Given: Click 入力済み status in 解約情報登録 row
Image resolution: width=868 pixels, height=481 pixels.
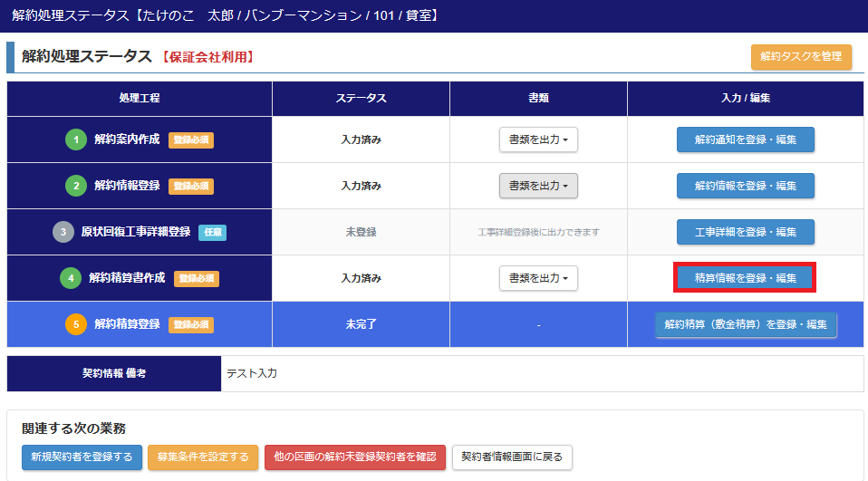Looking at the screenshot, I should pos(361,186).
